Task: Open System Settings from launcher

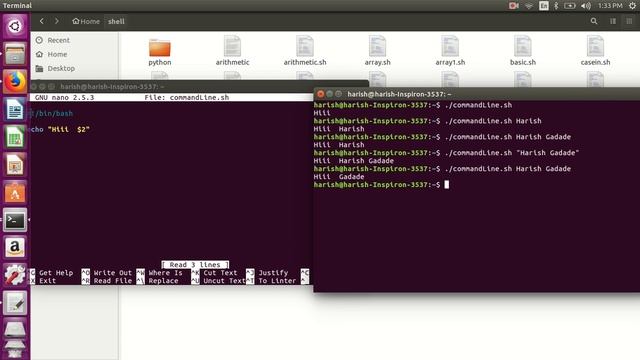Action: (x=15, y=275)
